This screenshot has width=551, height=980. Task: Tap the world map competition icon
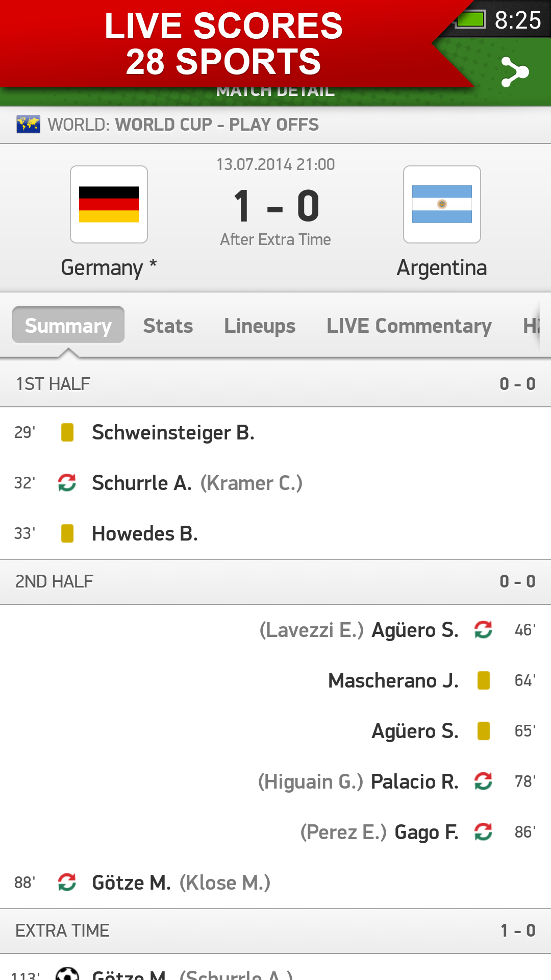[x=28, y=125]
